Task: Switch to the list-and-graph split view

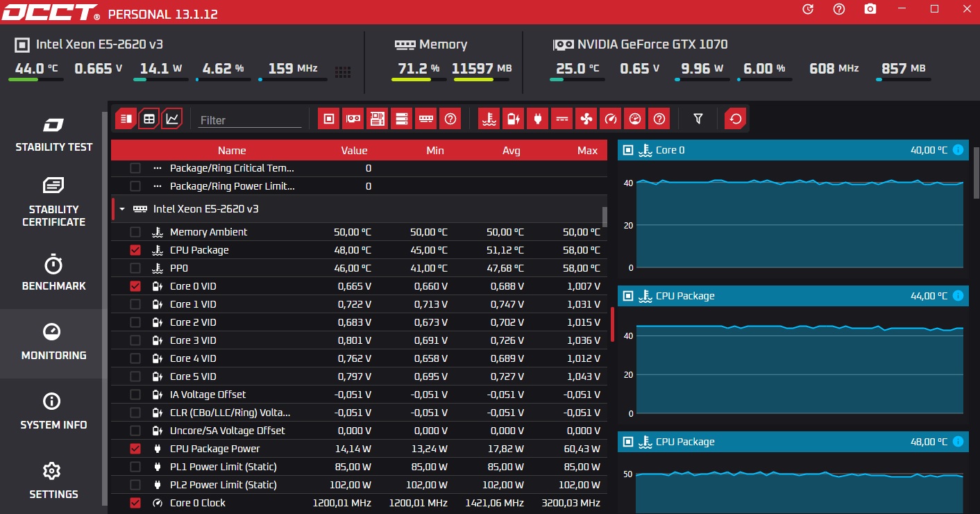Action: point(126,119)
